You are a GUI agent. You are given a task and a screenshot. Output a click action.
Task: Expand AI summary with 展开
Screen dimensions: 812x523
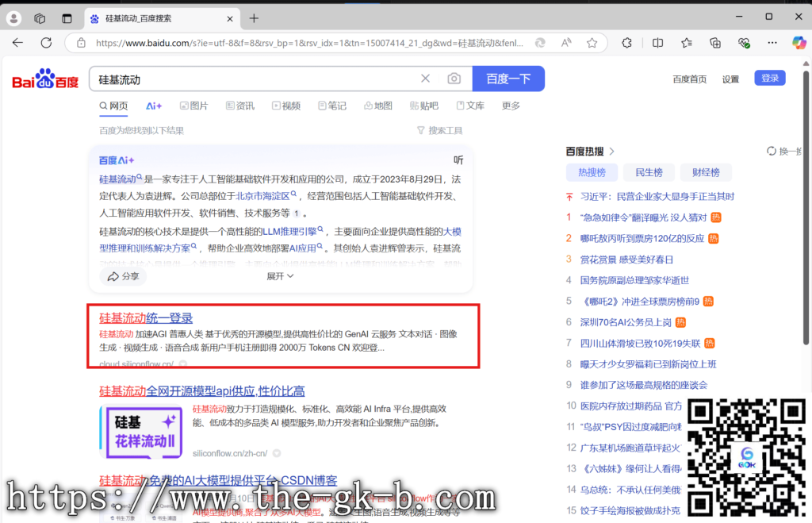[x=280, y=276]
